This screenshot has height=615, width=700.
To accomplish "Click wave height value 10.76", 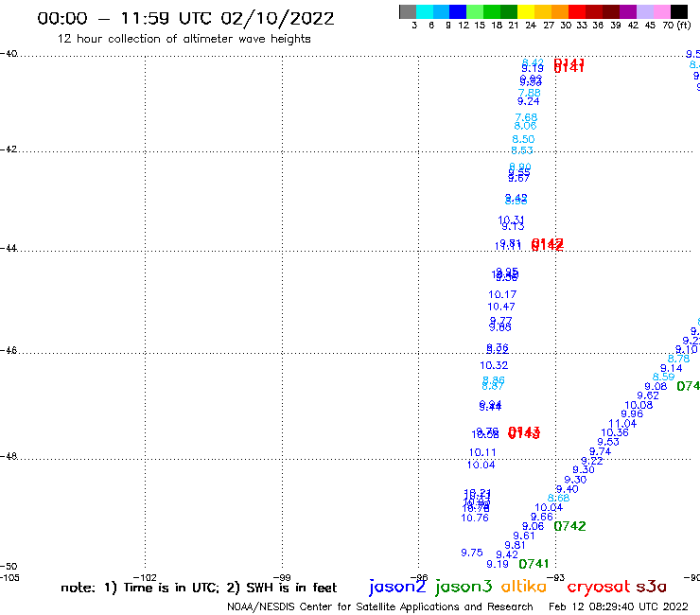I will click(475, 518).
